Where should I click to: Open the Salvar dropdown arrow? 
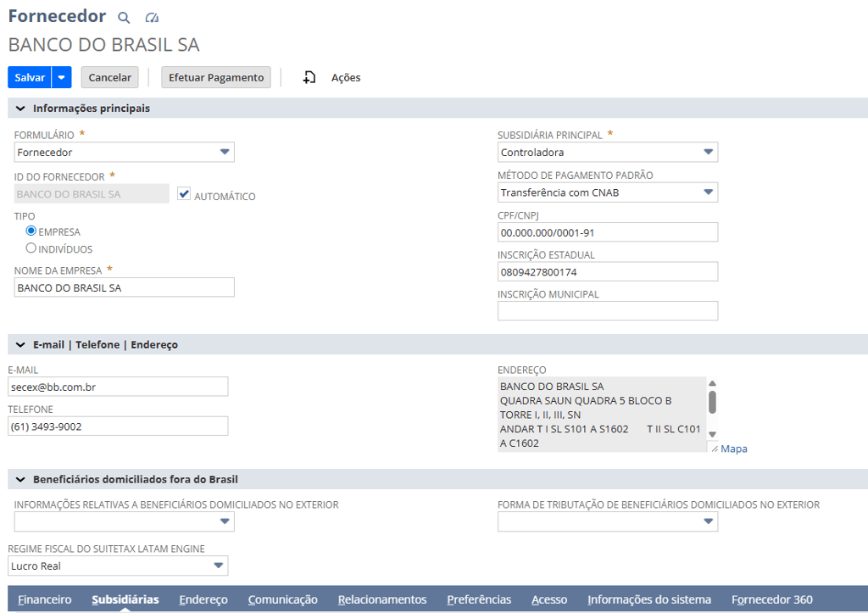pyautogui.click(x=61, y=77)
